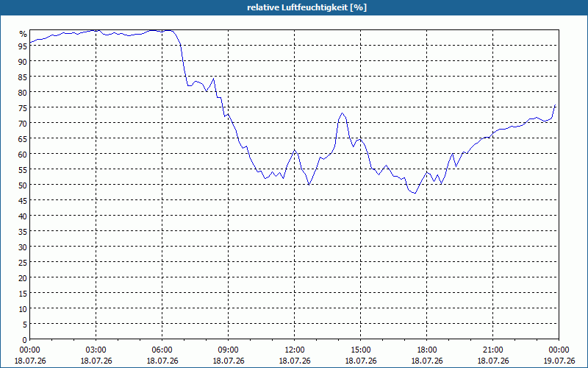Click the y-axis value '95'
This screenshot has height=368, width=588.
click(x=23, y=46)
